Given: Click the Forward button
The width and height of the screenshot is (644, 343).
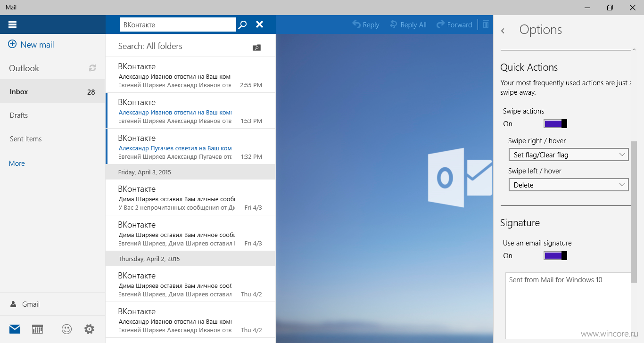Looking at the screenshot, I should (x=454, y=24).
